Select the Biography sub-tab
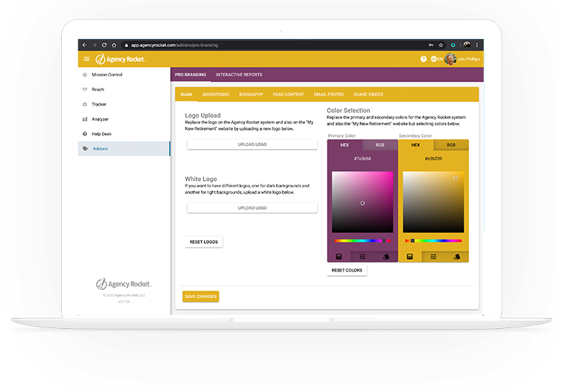Image resolution: width=563 pixels, height=392 pixels. (x=251, y=95)
